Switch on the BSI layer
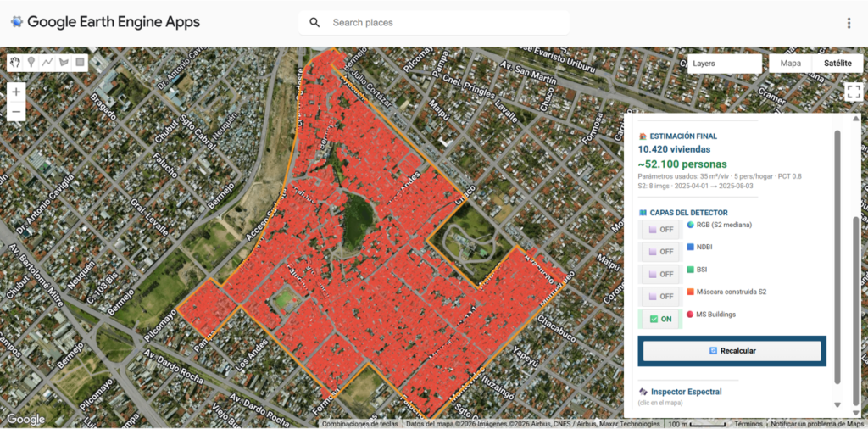The width and height of the screenshot is (868, 429). 659,274
